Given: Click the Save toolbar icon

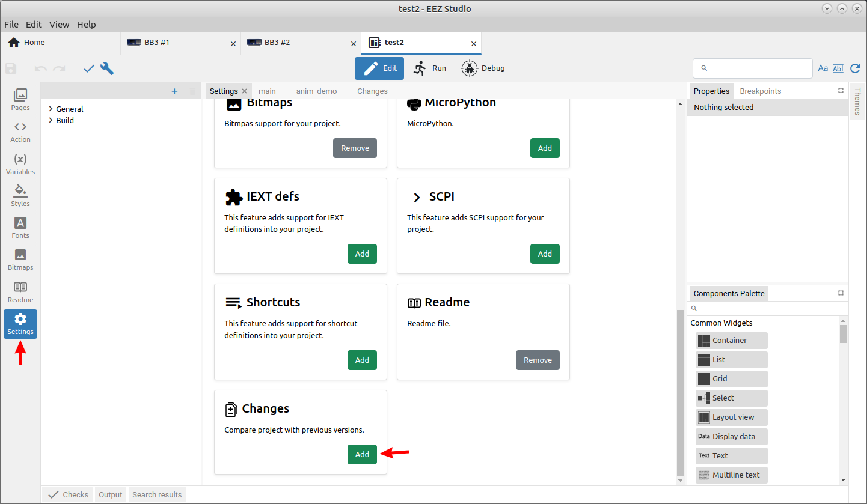Looking at the screenshot, I should (11, 68).
